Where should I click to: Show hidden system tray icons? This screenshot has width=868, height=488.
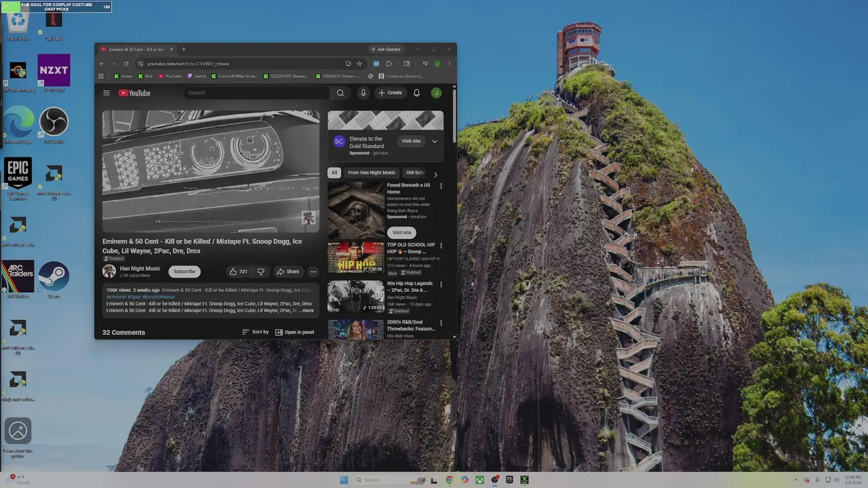pos(797,480)
